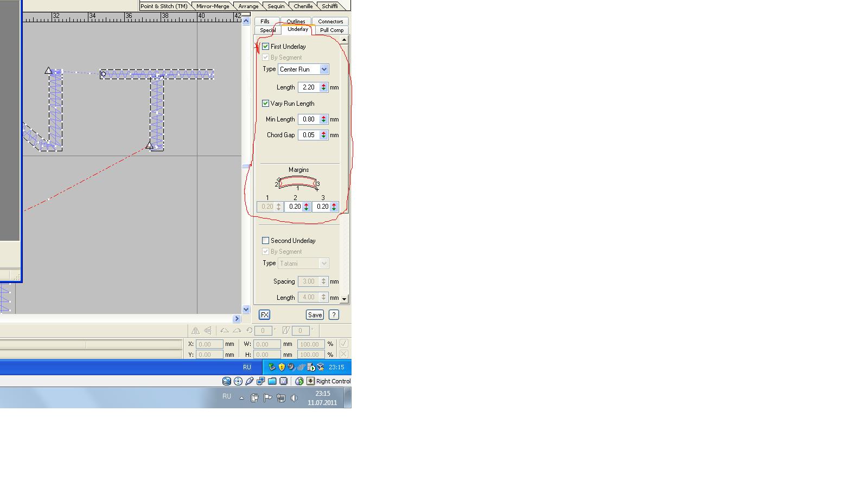Viewport: 868px width, 488px height.
Task: Open the Schiffli toolbar tab
Action: 330,6
